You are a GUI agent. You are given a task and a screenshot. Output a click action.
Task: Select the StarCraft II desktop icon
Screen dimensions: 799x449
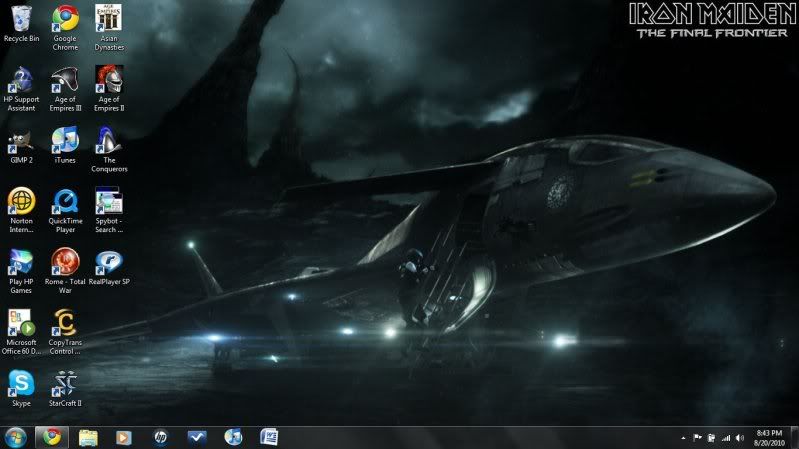[x=65, y=388]
